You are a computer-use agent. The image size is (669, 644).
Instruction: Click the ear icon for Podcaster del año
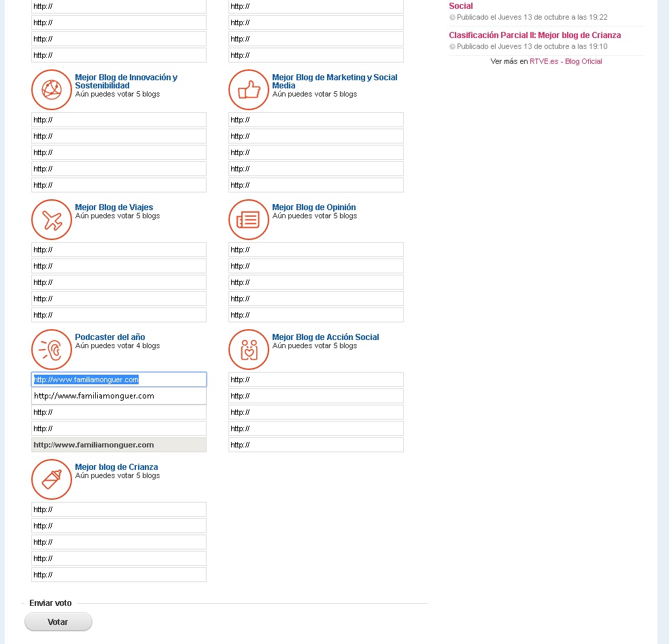[52, 350]
